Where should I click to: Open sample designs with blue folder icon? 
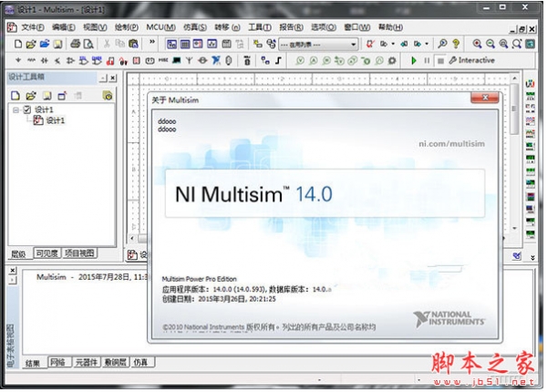point(45,44)
